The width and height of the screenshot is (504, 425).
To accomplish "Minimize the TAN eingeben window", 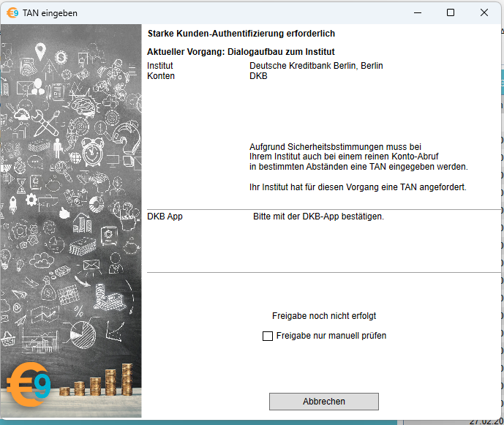I will tap(418, 13).
